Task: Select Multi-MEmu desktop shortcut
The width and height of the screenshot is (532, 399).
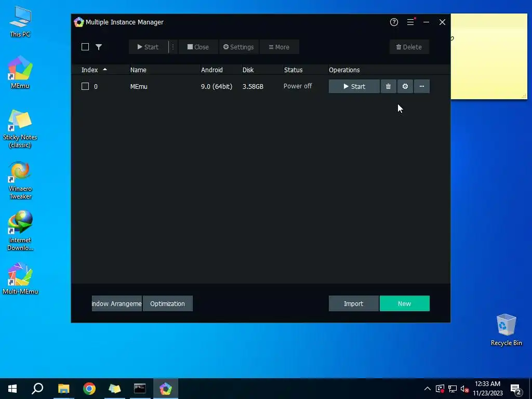Action: [20, 278]
